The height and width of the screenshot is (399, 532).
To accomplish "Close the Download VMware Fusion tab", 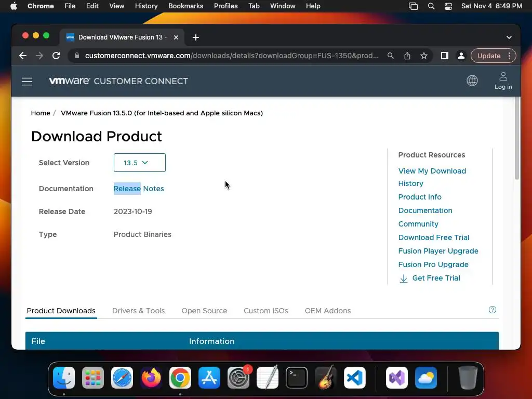I will click(176, 37).
